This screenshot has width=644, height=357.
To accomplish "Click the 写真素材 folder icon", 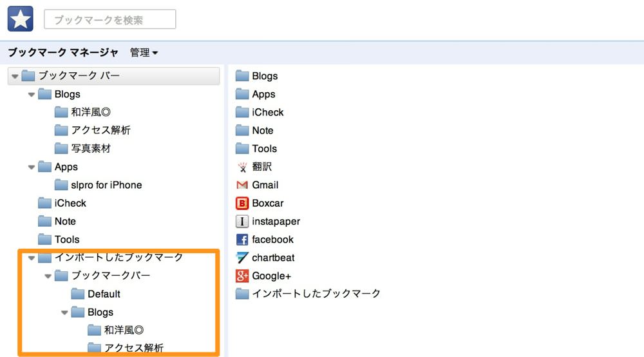I will (61, 148).
